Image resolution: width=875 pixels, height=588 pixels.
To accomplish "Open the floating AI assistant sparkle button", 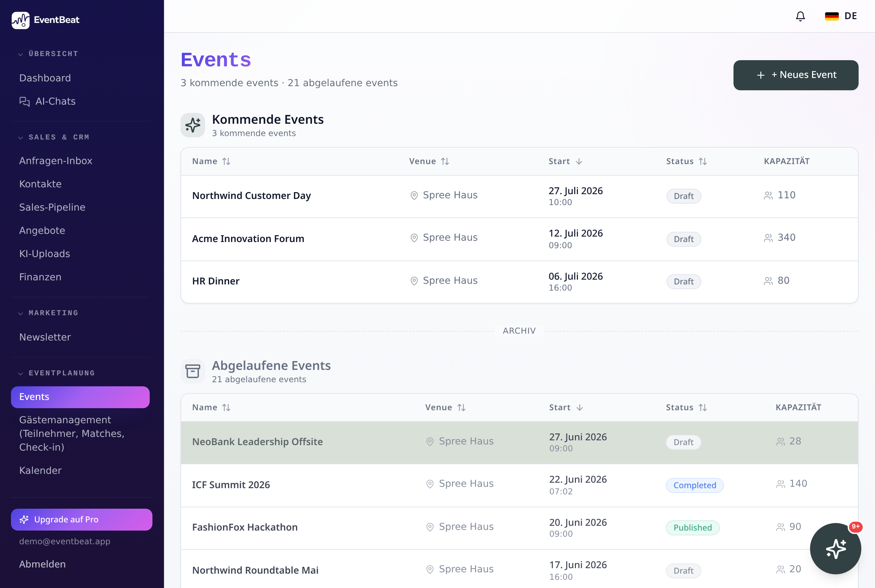I will tap(835, 548).
